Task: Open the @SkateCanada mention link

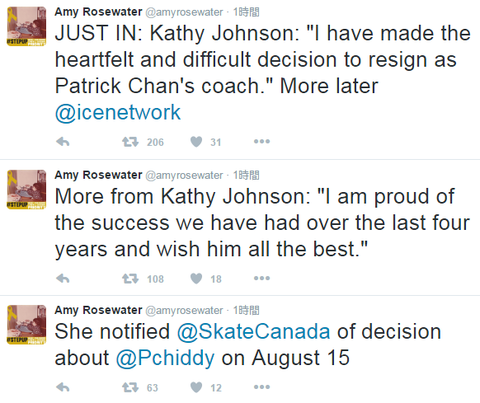Action: coord(253,332)
